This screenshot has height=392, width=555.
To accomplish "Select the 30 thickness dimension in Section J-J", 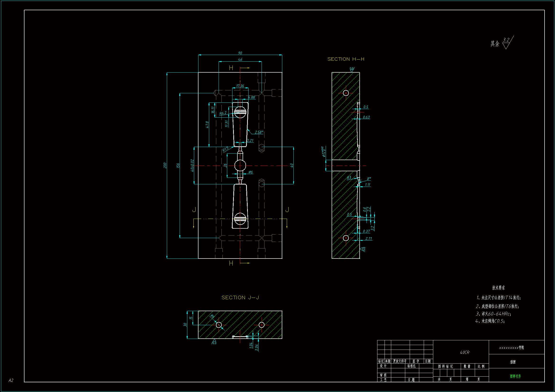I will tap(185, 325).
